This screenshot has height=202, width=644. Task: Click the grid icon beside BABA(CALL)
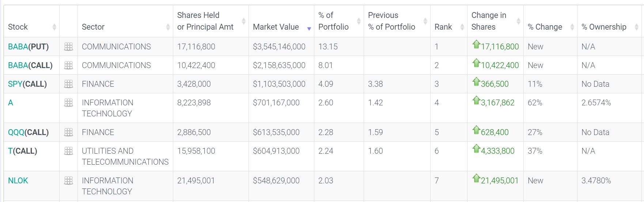pyautogui.click(x=68, y=65)
